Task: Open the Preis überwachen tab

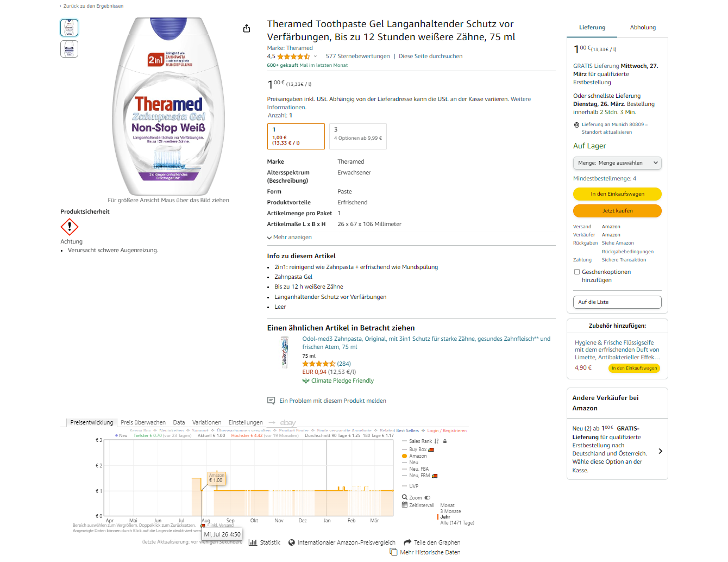Action: (143, 422)
